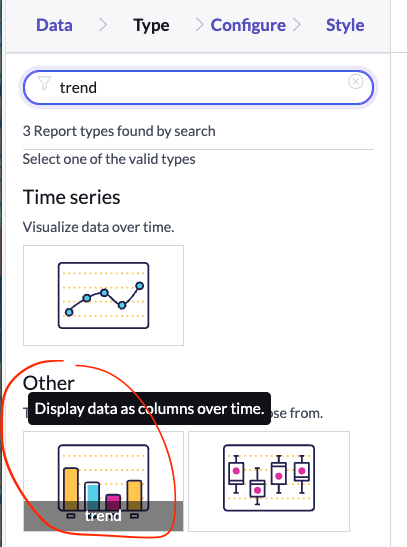Click the chevron between Data and Type

click(103, 25)
